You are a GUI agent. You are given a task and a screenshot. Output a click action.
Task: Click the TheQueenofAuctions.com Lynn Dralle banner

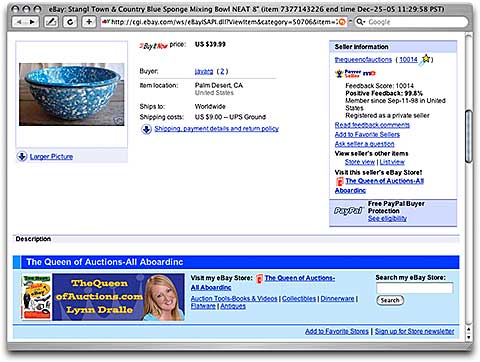click(x=118, y=297)
